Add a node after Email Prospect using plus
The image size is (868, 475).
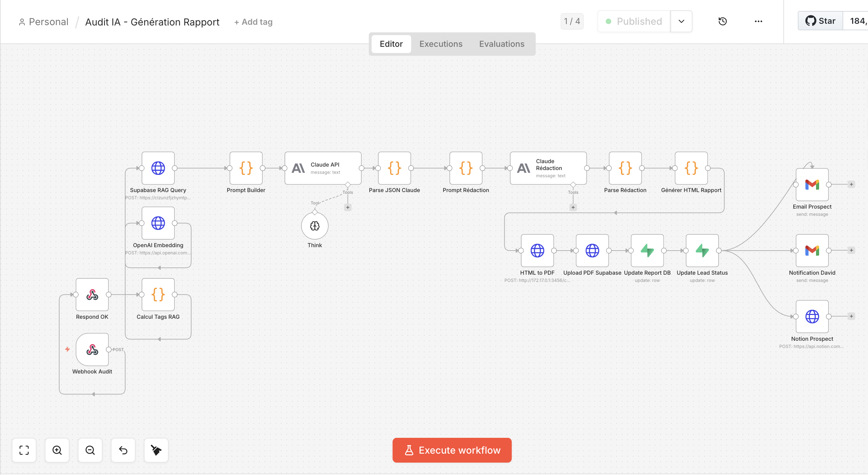coord(851,184)
